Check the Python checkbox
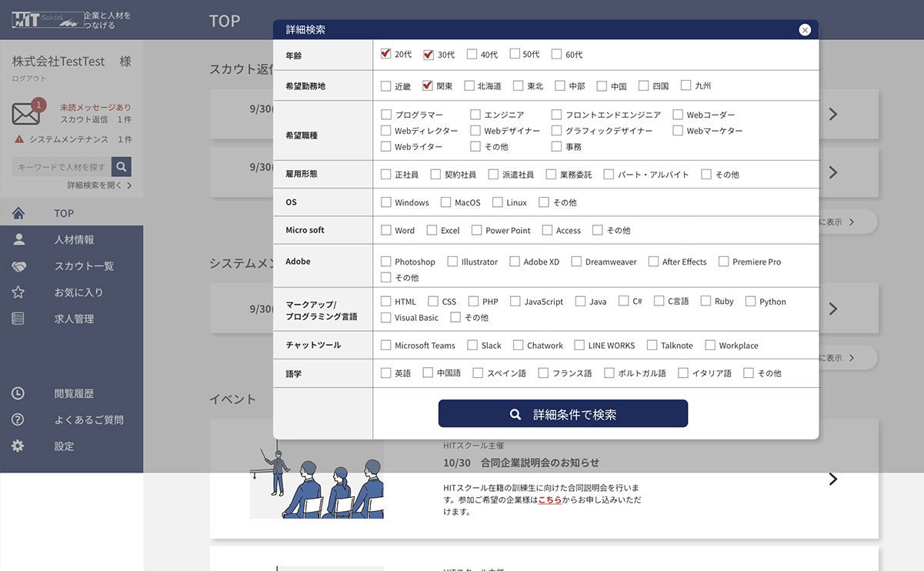 pos(751,302)
